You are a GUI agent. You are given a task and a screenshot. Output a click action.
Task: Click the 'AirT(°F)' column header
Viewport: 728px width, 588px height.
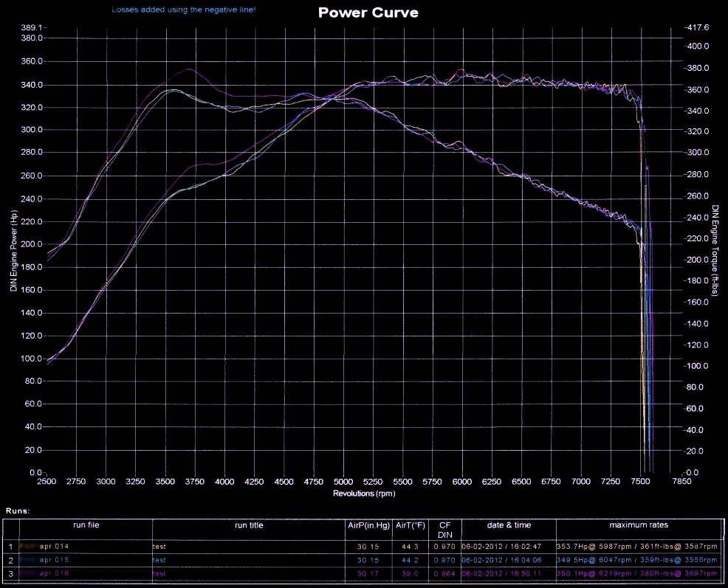411,525
